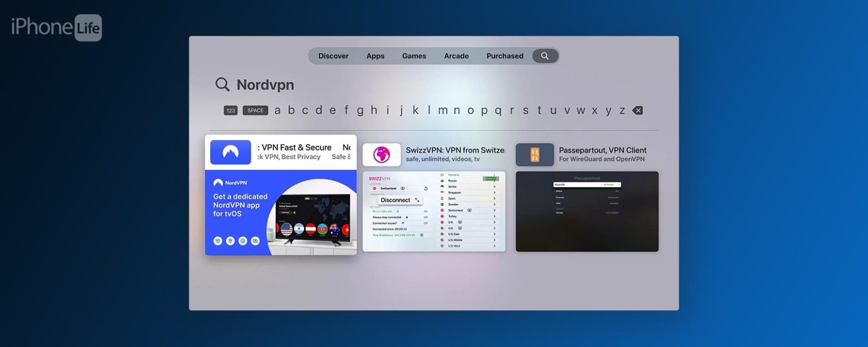Click 'Passepartout, VPN Client' title
Viewport: 868px width, 347px height.
click(602, 150)
